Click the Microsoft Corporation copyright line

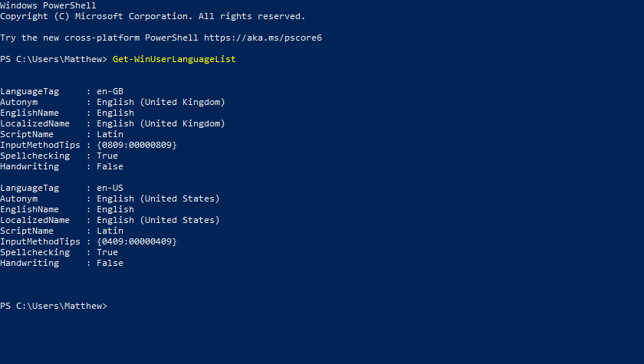click(x=153, y=16)
